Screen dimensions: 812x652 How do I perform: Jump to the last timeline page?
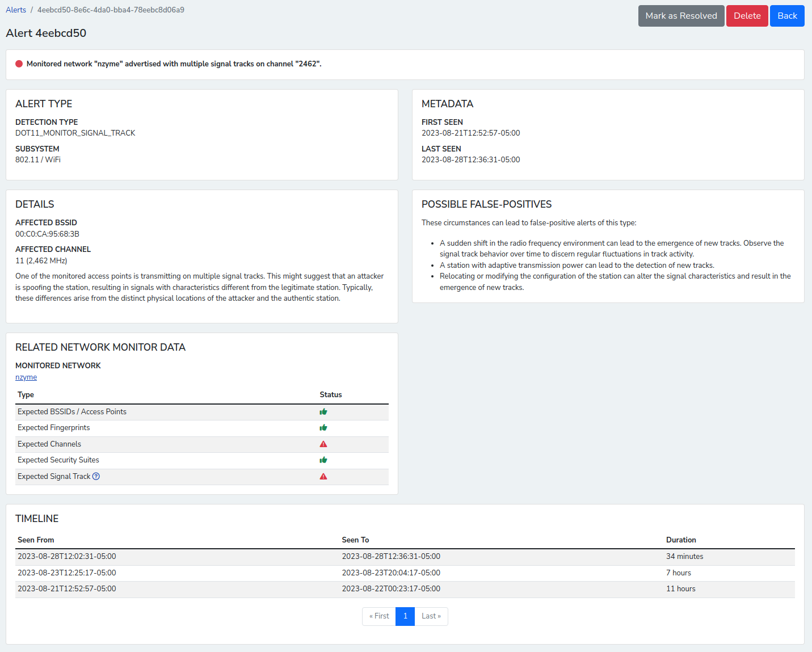click(x=431, y=616)
